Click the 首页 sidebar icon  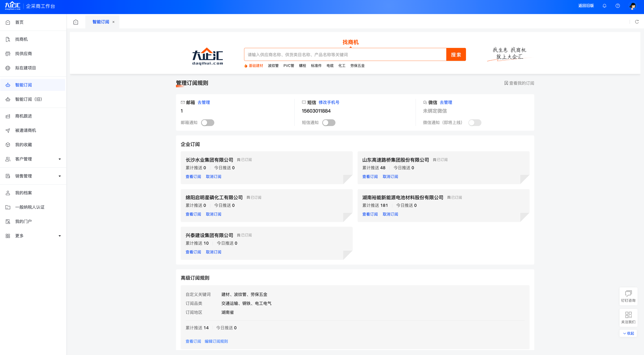coord(8,22)
